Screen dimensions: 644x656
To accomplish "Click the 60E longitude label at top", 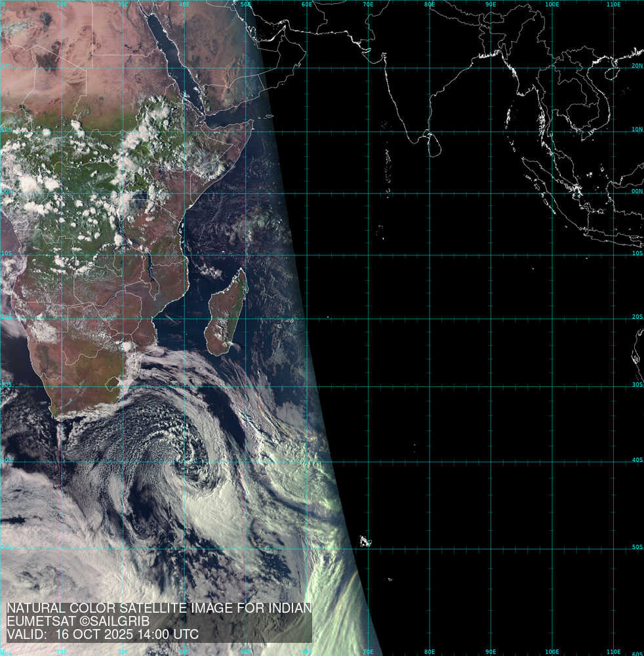I will coord(307,5).
